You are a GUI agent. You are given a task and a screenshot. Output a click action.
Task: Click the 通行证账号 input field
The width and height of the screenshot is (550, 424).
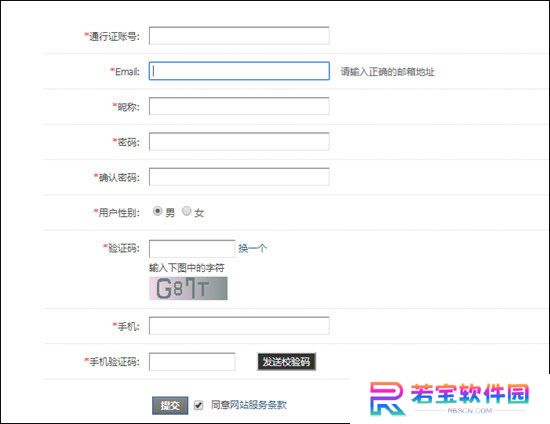[239, 36]
